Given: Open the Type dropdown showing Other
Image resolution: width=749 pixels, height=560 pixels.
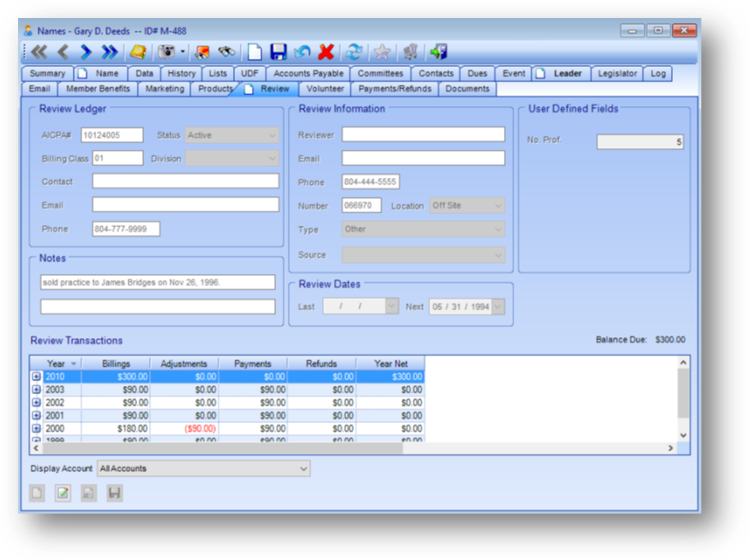Looking at the screenshot, I should point(423,229).
